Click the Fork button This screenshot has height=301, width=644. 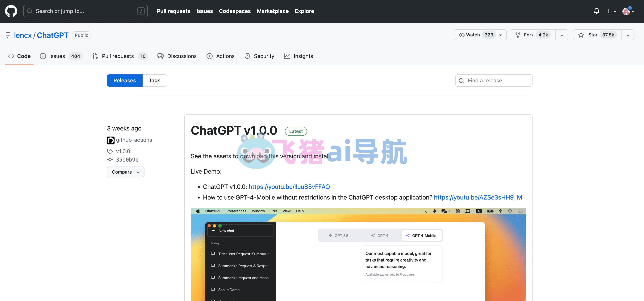533,35
